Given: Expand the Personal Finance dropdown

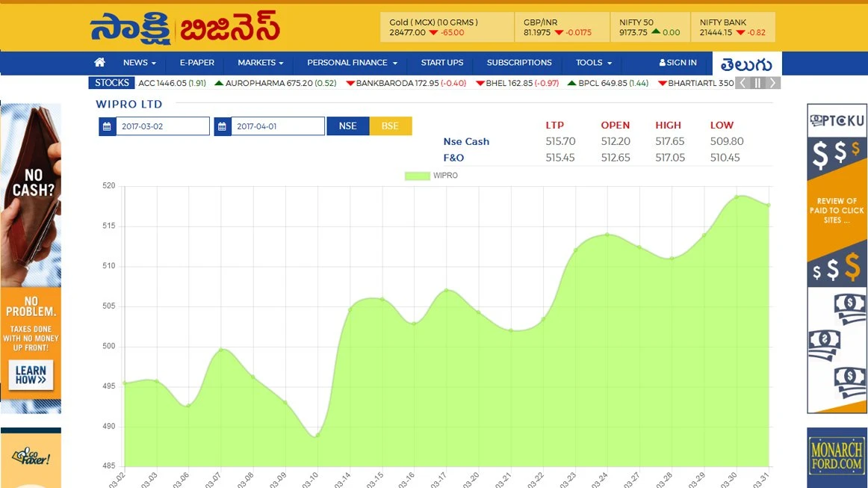Looking at the screenshot, I should pyautogui.click(x=352, y=63).
